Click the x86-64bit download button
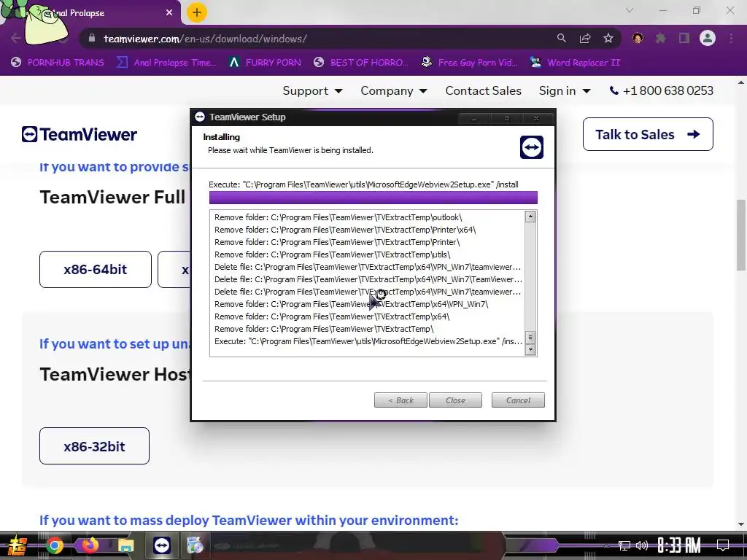 (96, 270)
